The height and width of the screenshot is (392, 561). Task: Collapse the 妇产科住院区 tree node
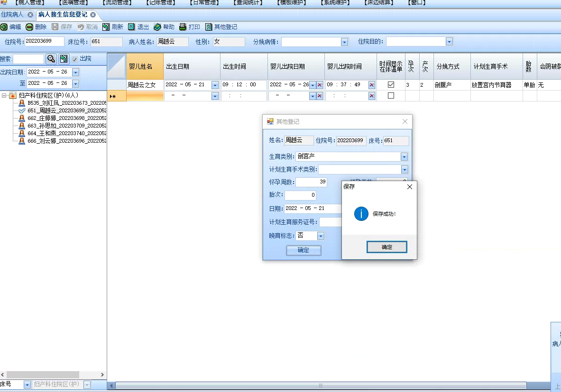(4, 95)
